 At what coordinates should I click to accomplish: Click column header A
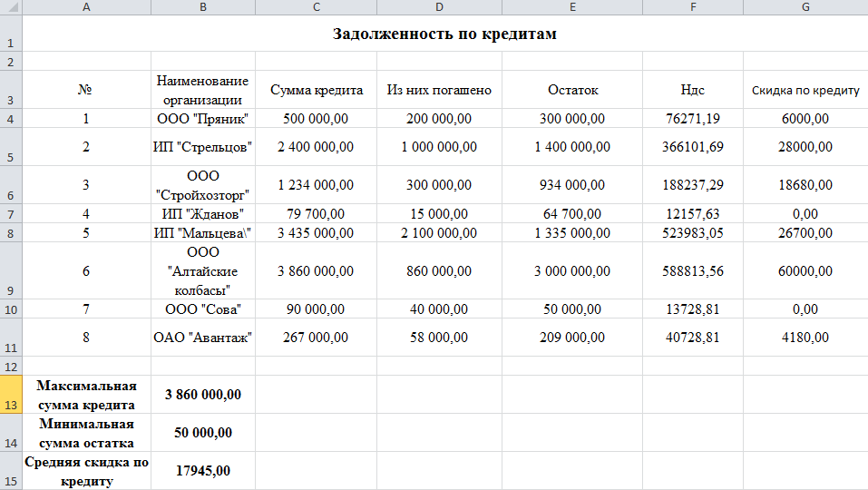[x=86, y=6]
